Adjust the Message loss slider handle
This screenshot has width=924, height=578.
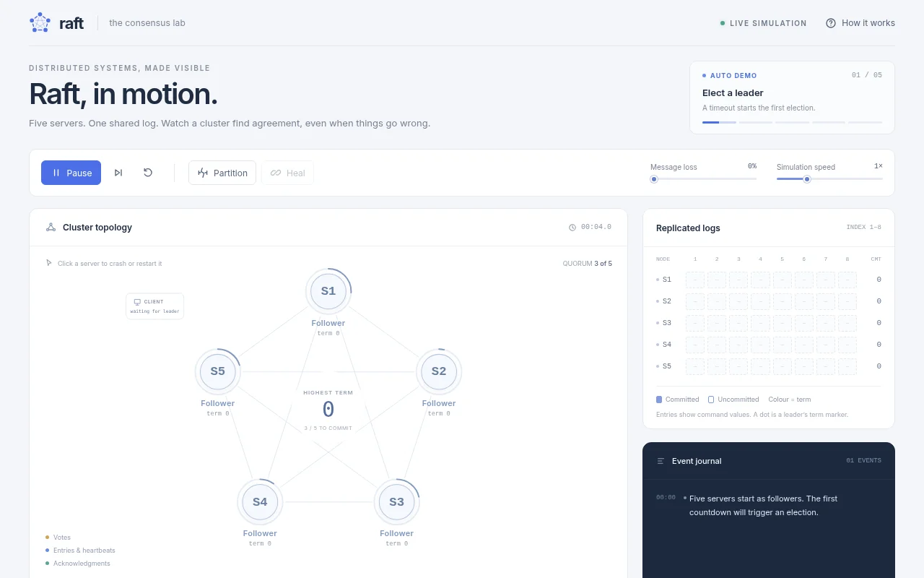pyautogui.click(x=654, y=179)
